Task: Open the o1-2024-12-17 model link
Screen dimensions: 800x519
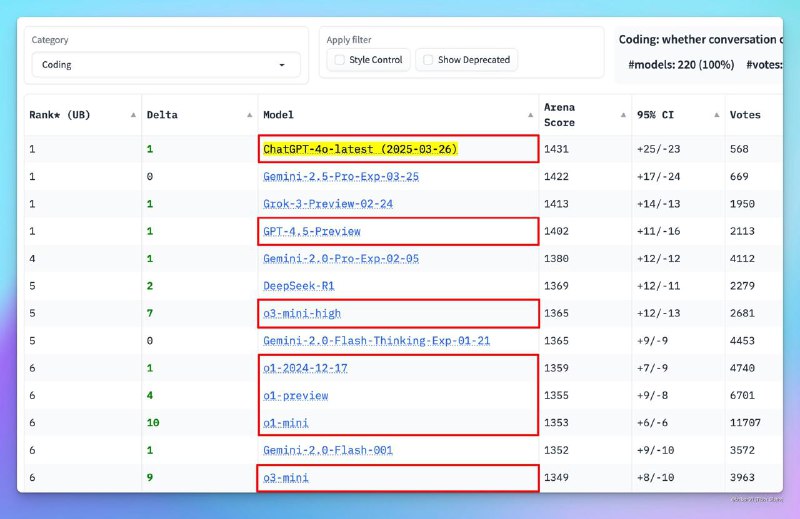Action: (305, 368)
